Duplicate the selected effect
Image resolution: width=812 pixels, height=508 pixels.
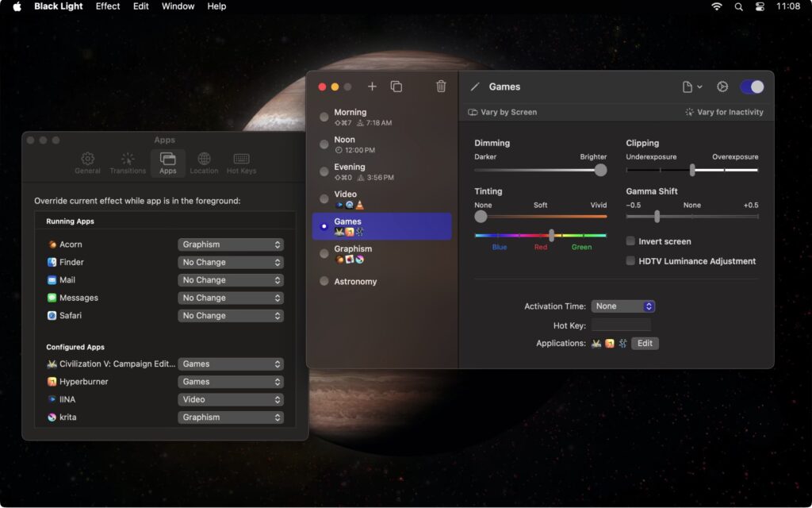pos(396,87)
